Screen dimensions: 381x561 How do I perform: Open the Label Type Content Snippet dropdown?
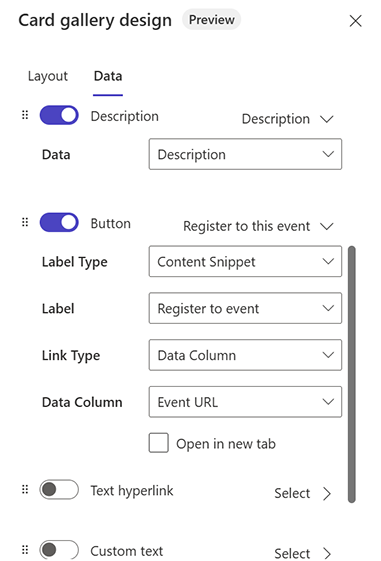tap(245, 261)
